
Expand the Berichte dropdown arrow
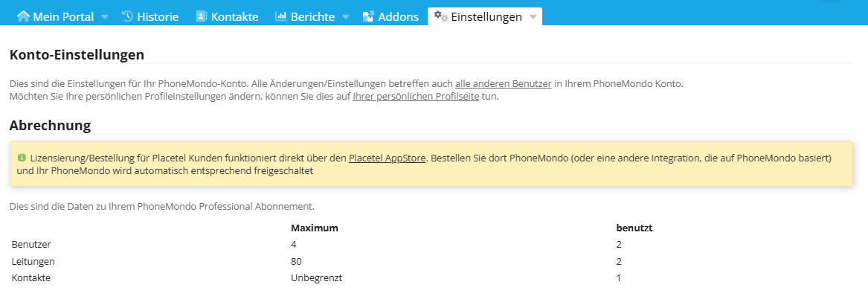345,17
